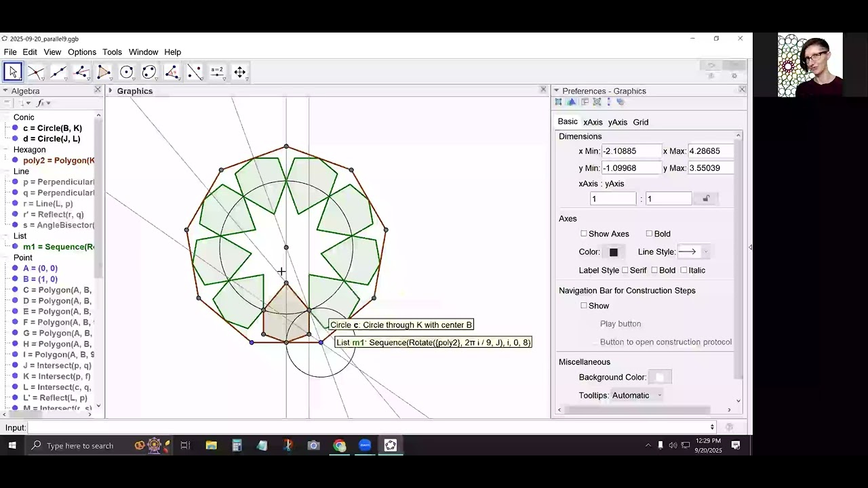
Task: Open the Background Color swatch
Action: [659, 378]
